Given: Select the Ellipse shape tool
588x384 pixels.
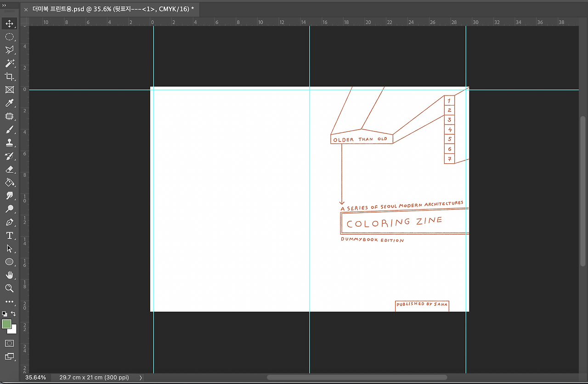Looking at the screenshot, I should tap(9, 262).
